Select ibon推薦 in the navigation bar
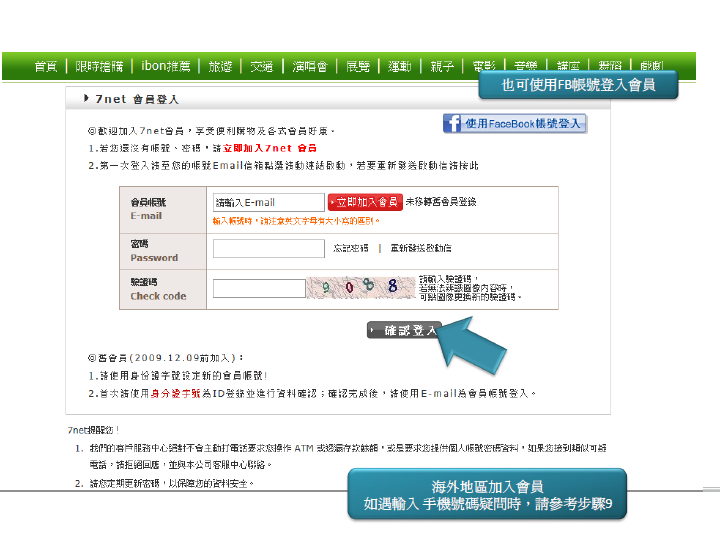Screen dimensions: 720x540 click(x=165, y=66)
